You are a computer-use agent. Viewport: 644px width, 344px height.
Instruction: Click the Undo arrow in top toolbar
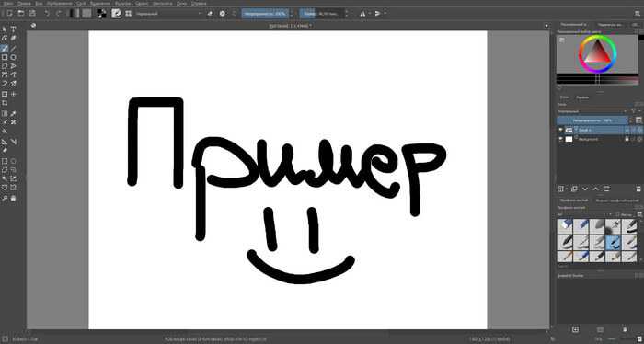pyautogui.click(x=47, y=14)
